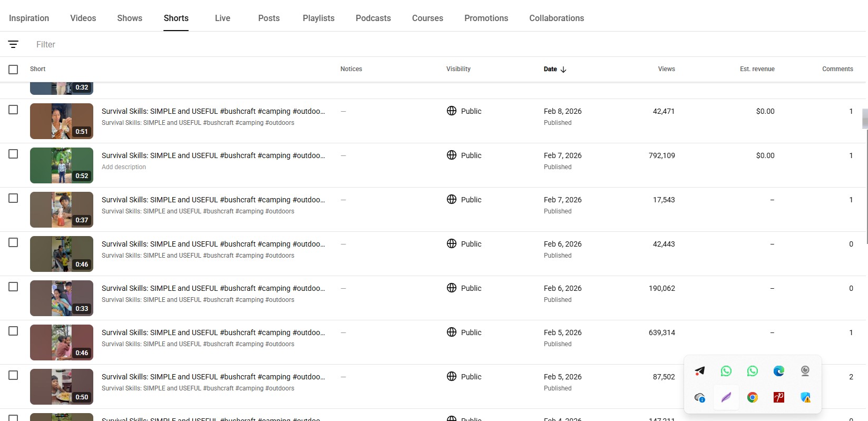The height and width of the screenshot is (421, 868).
Task: Select the checkbox for the 87,502-views short
Action: [13, 375]
